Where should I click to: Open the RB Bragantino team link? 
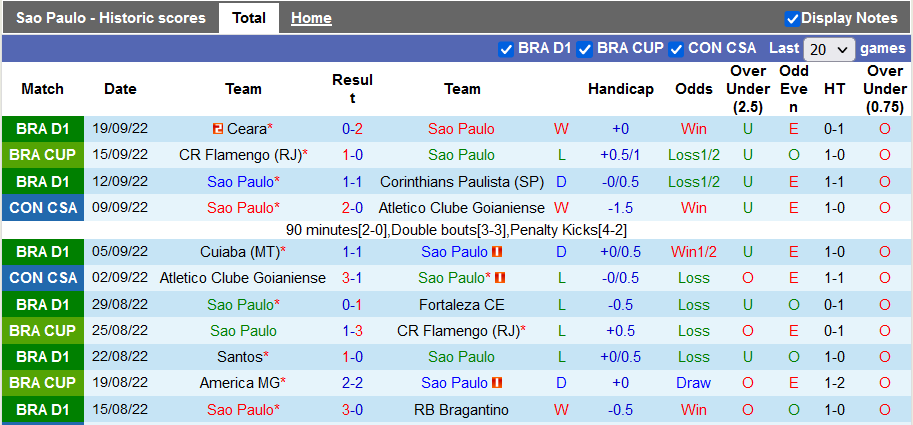point(462,410)
